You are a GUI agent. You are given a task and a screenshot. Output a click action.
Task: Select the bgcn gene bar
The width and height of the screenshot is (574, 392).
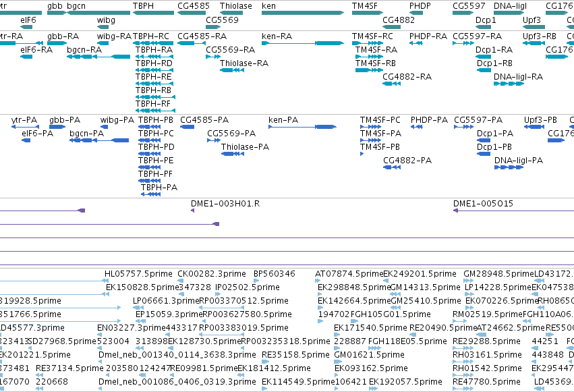[98, 13]
